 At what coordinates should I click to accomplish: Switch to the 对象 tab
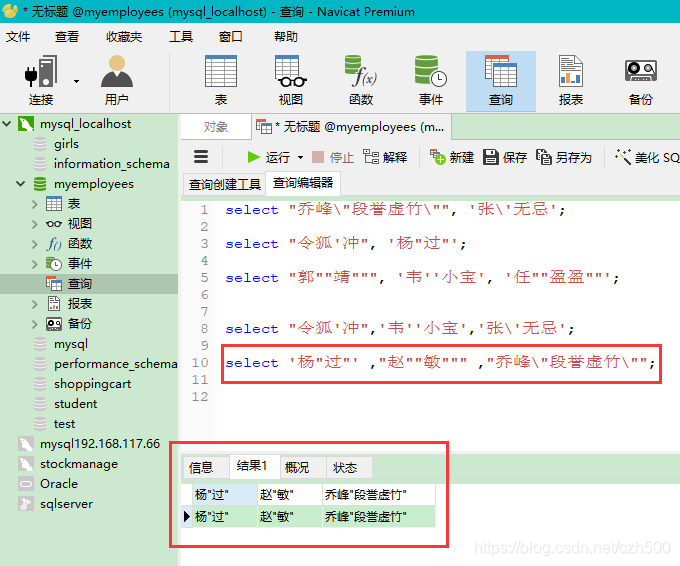click(216, 127)
